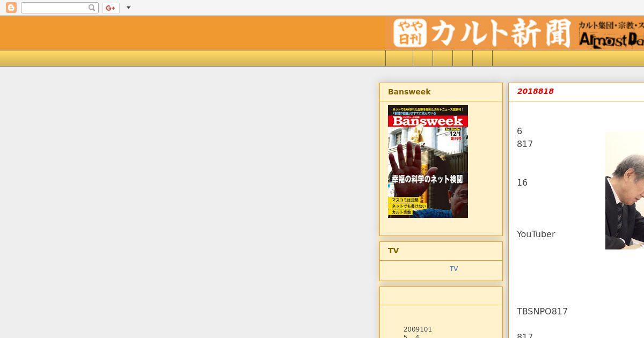The height and width of the screenshot is (338, 644).
Task: Select the 2018818 post date header
Action: [x=535, y=91]
